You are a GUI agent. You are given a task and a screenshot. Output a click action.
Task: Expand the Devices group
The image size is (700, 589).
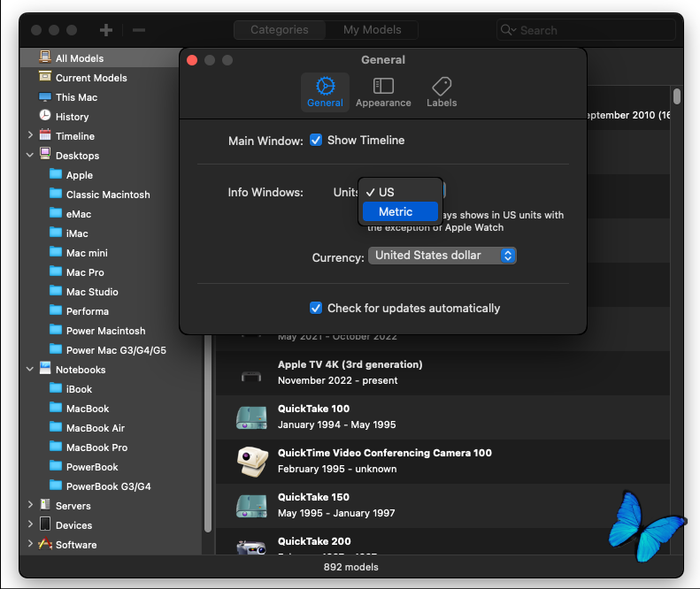(30, 524)
